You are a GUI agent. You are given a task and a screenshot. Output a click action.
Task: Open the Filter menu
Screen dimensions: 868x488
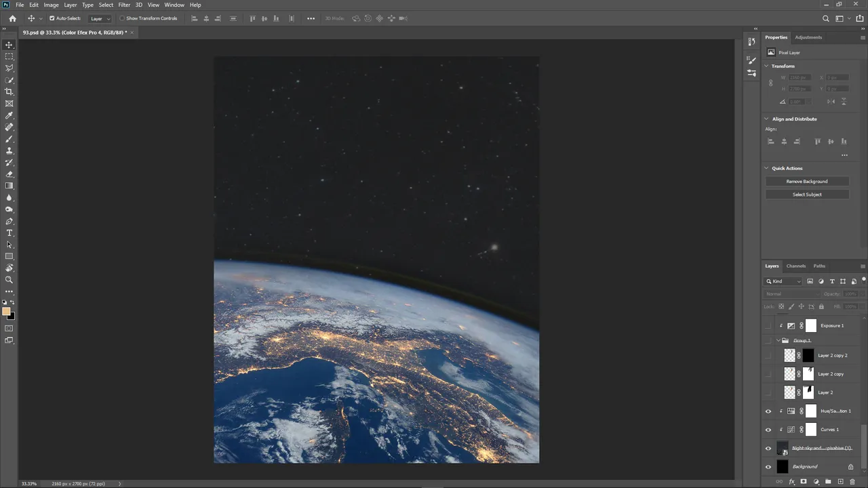pyautogui.click(x=124, y=5)
